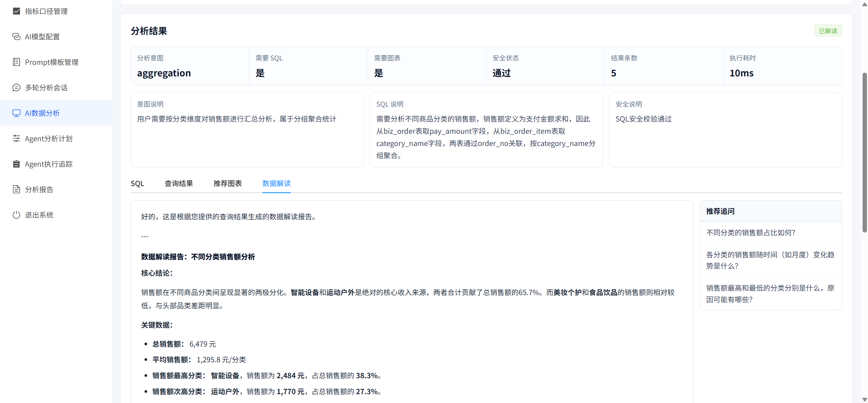Viewport: 868px width, 403px height.
Task: Ask follow-up 不同分类的销售额占比如何?
Action: pos(771,233)
